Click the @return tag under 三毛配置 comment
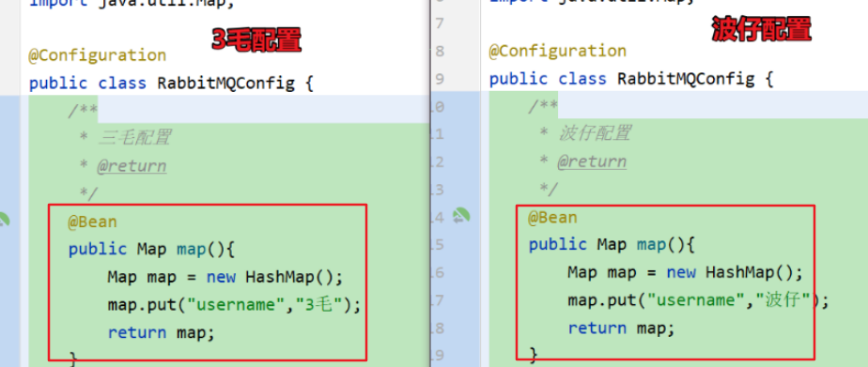The width and height of the screenshot is (868, 367). (x=132, y=166)
